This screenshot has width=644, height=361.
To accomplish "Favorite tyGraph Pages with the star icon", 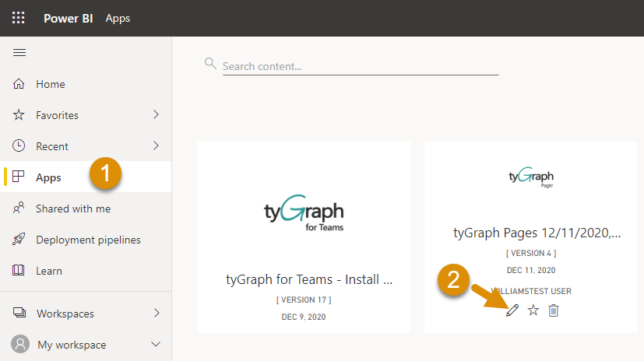I will click(x=533, y=310).
